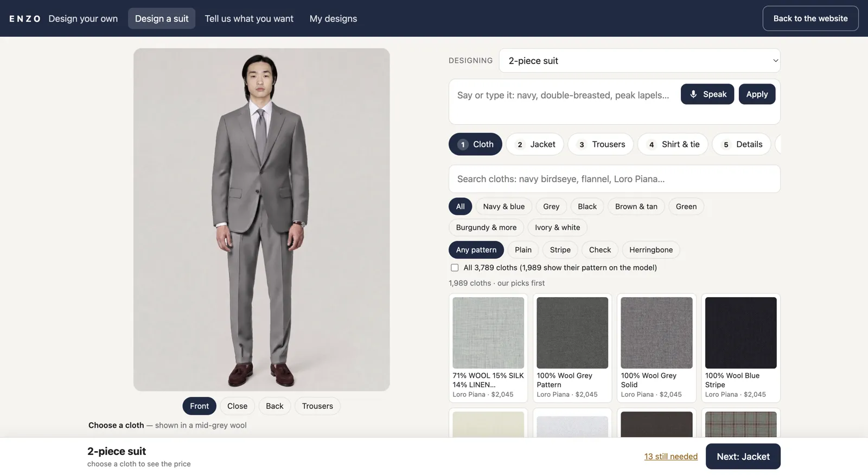Filter by Herringbone pattern
The width and height of the screenshot is (868, 475).
point(651,250)
